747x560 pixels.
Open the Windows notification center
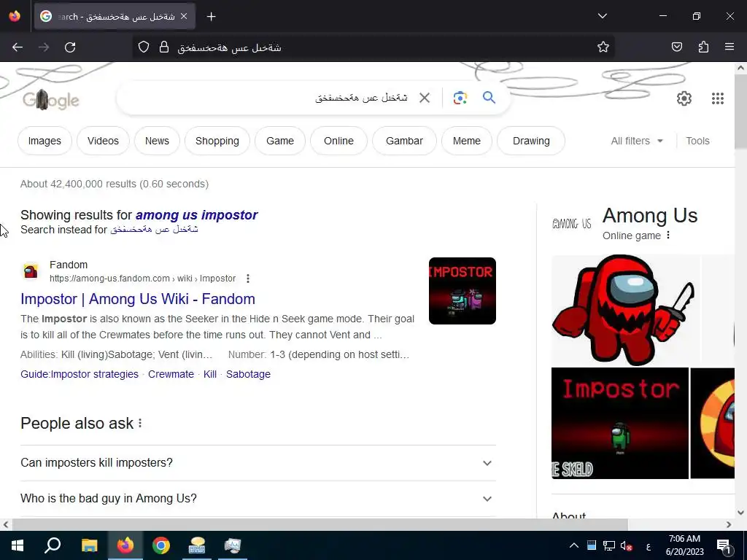[x=724, y=545]
